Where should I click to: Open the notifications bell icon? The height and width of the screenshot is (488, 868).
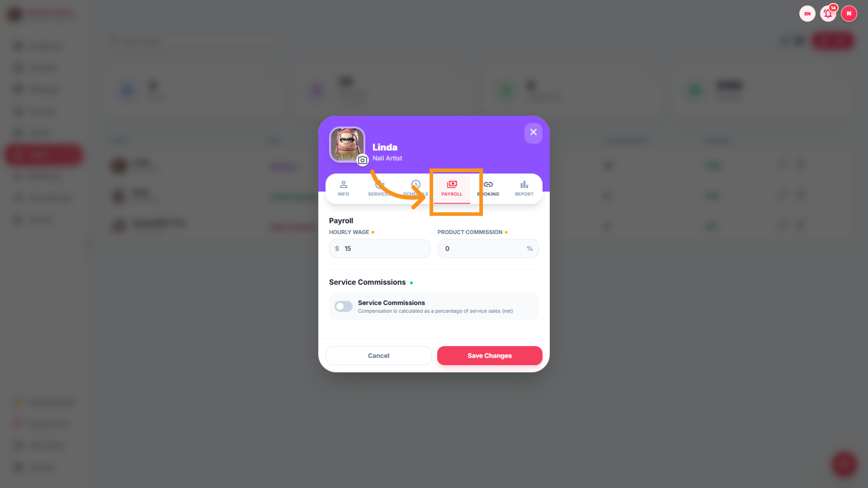tap(828, 14)
